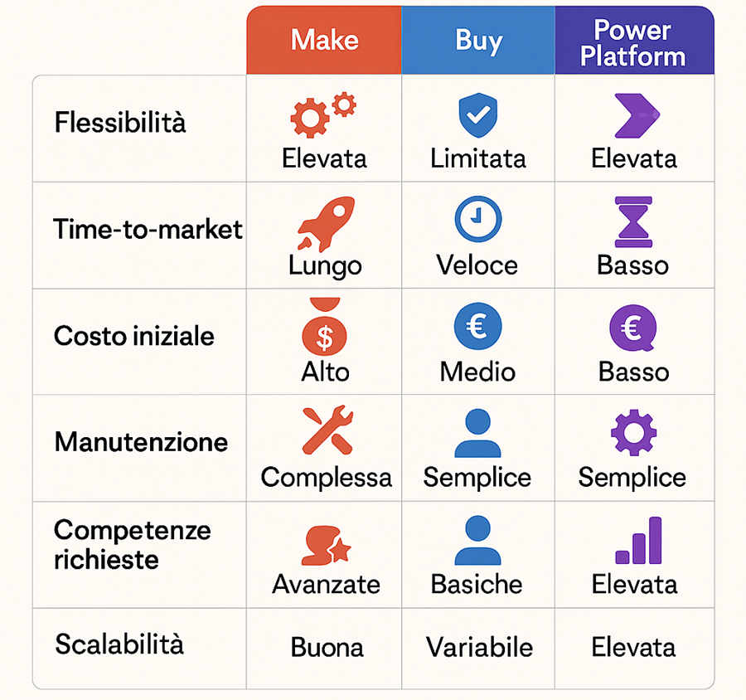Click the Scalabilità row label
Image resolution: width=746 pixels, height=700 pixels.
click(x=119, y=644)
